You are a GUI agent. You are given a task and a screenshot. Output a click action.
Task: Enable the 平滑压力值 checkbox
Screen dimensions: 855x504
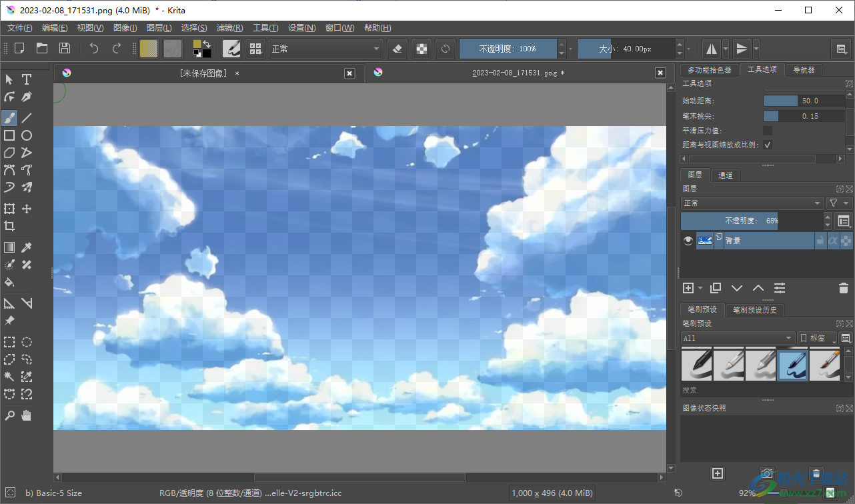[x=768, y=131]
